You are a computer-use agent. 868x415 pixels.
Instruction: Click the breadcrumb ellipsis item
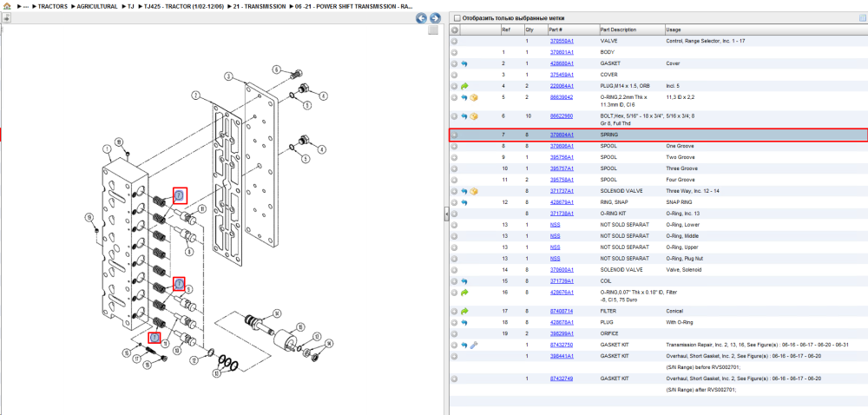(x=25, y=7)
